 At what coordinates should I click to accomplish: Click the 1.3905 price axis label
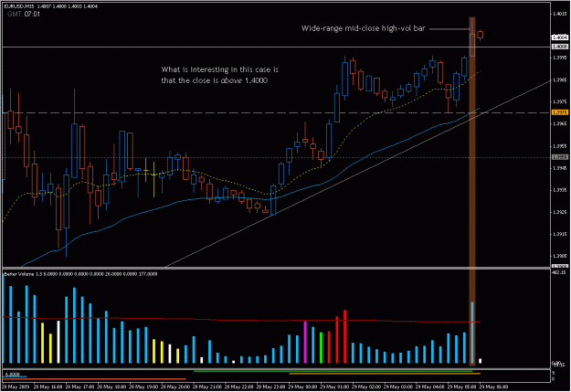click(560, 256)
